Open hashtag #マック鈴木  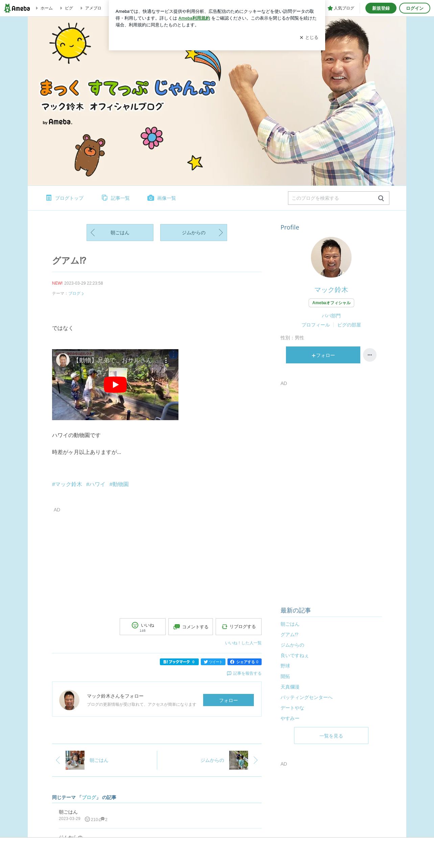[67, 484]
